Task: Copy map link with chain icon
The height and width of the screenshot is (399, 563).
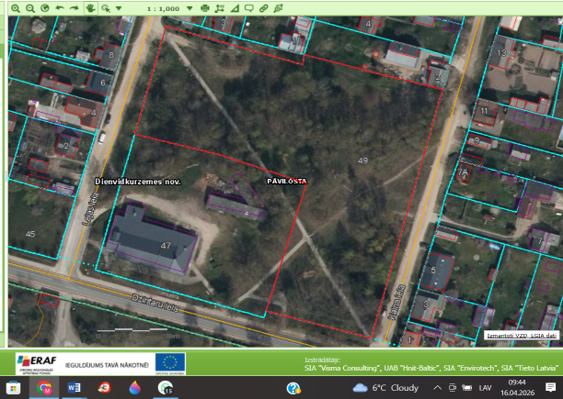Action: click(264, 8)
